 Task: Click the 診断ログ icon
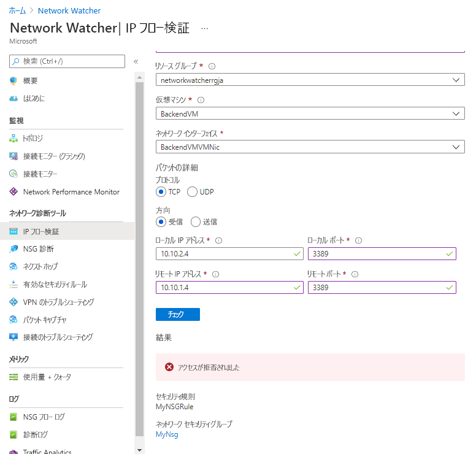(13, 434)
